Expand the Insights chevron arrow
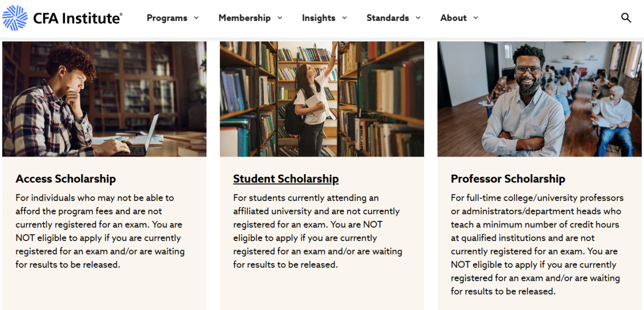Screen dimensions: 644x310 pos(345,18)
